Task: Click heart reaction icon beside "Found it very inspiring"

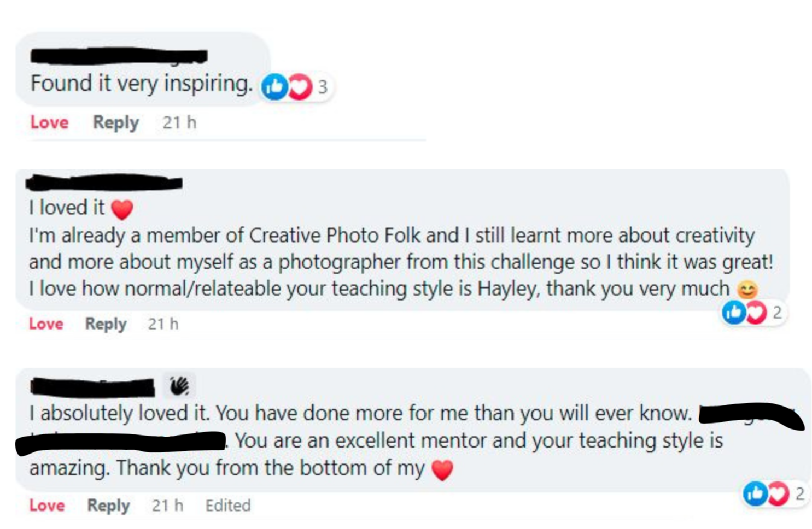Action: [x=300, y=86]
